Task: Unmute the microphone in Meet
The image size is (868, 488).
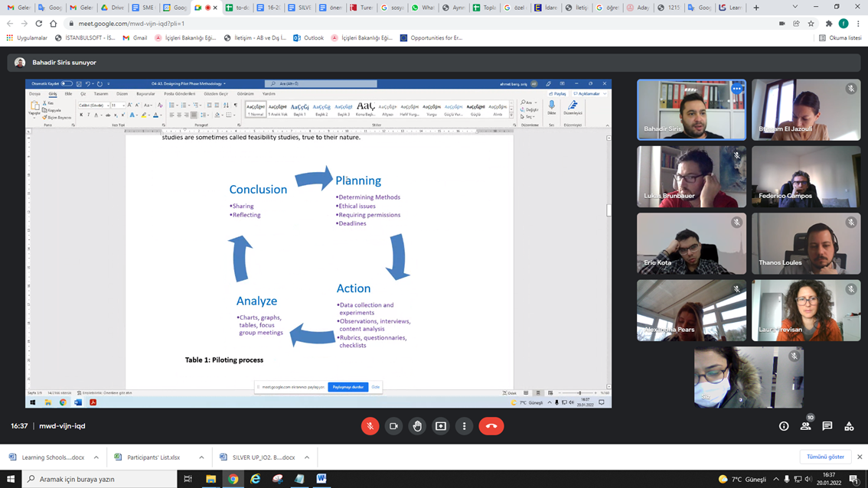Action: coord(370,426)
